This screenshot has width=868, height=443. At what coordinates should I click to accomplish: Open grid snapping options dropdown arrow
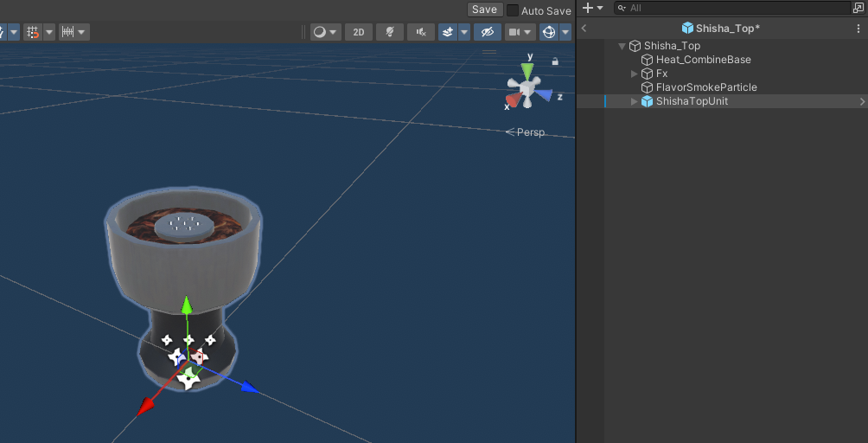[49, 32]
